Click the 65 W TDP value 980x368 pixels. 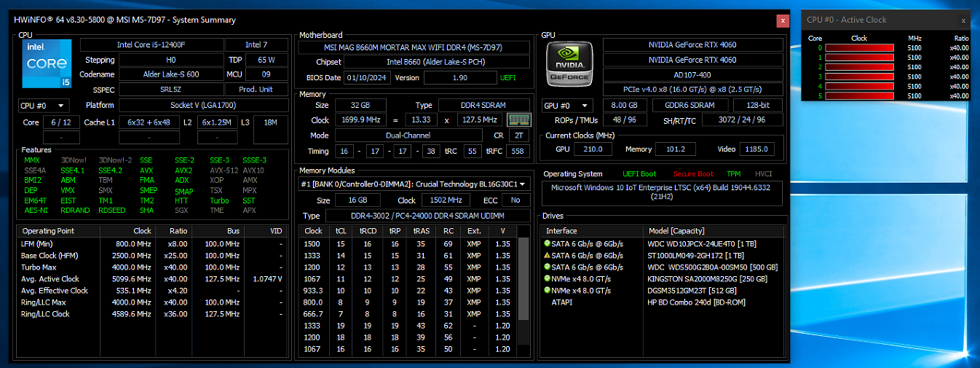point(266,60)
